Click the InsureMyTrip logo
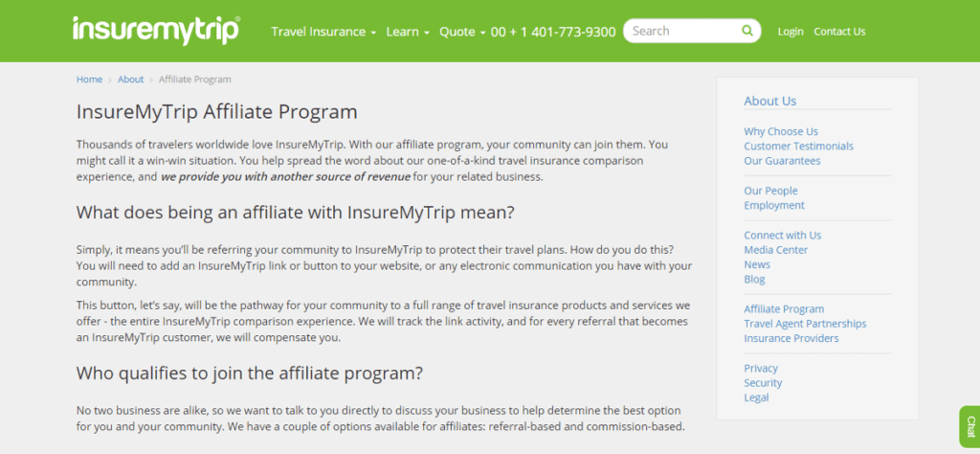This screenshot has height=454, width=980. pos(156,31)
